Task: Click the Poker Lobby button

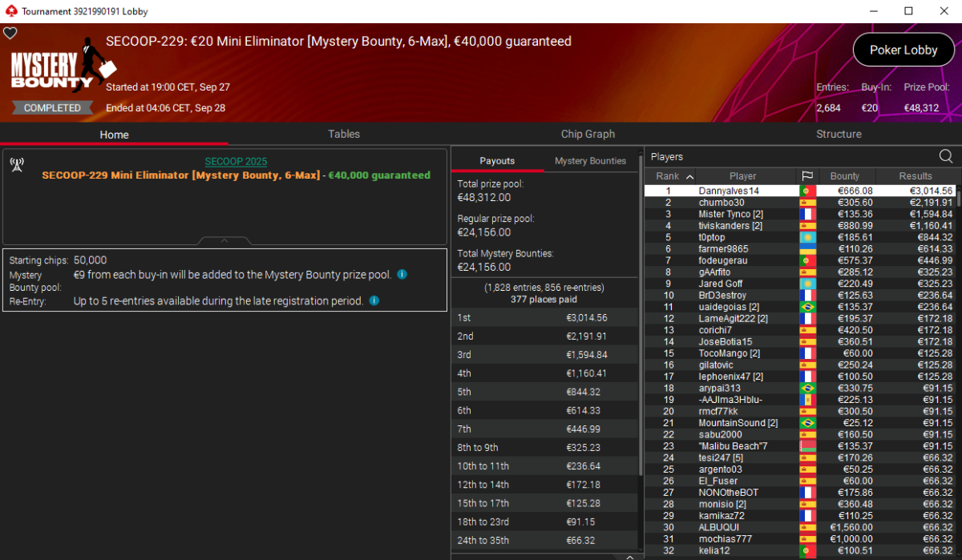Action: coord(903,50)
